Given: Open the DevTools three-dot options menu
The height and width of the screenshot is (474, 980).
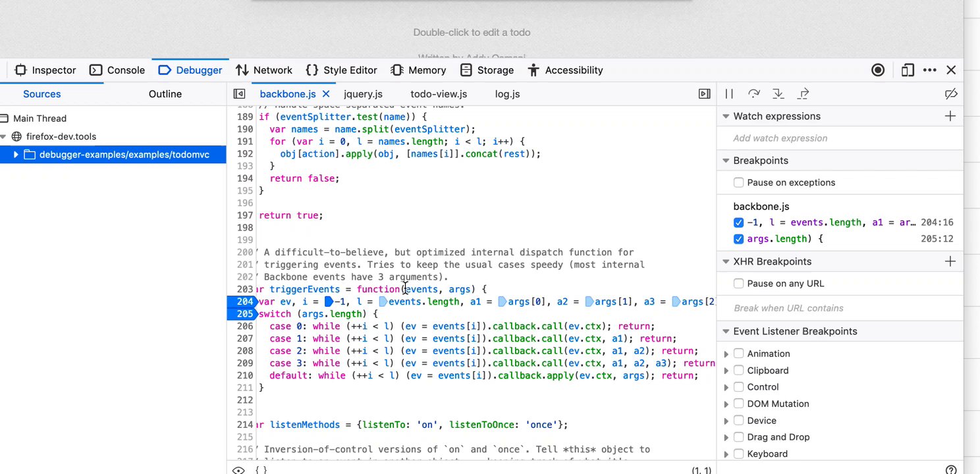Looking at the screenshot, I should click(x=929, y=70).
